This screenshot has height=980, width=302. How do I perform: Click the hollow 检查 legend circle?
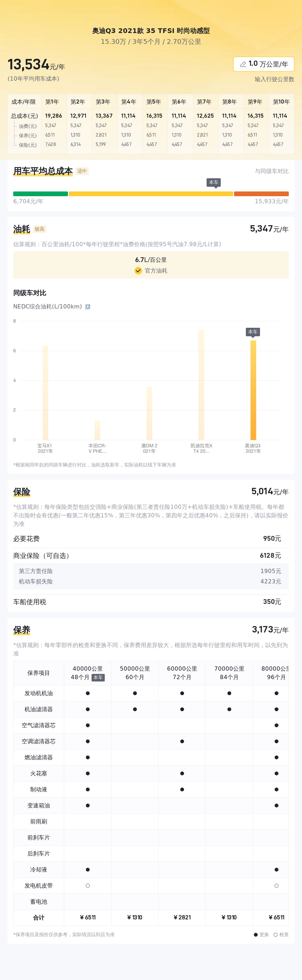point(275,934)
